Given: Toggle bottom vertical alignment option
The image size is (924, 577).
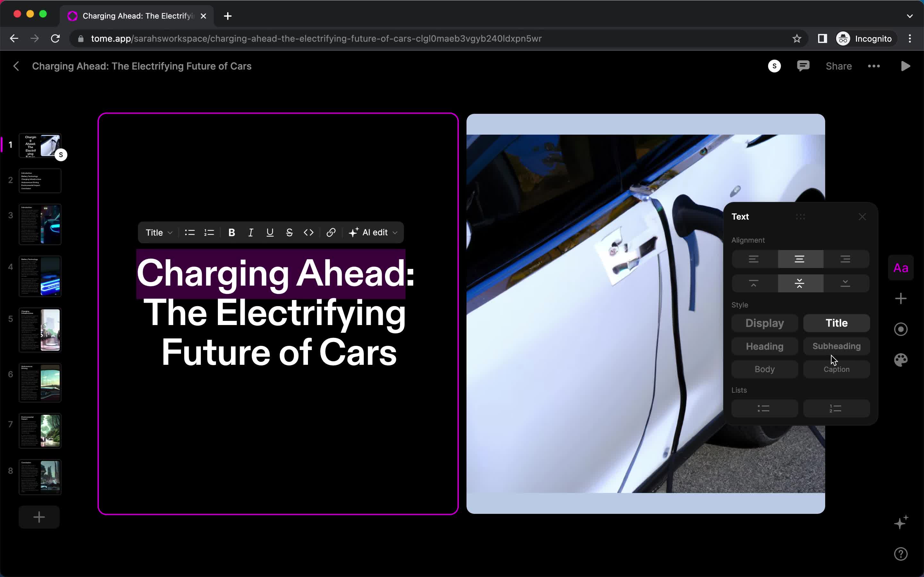Looking at the screenshot, I should click(x=845, y=282).
